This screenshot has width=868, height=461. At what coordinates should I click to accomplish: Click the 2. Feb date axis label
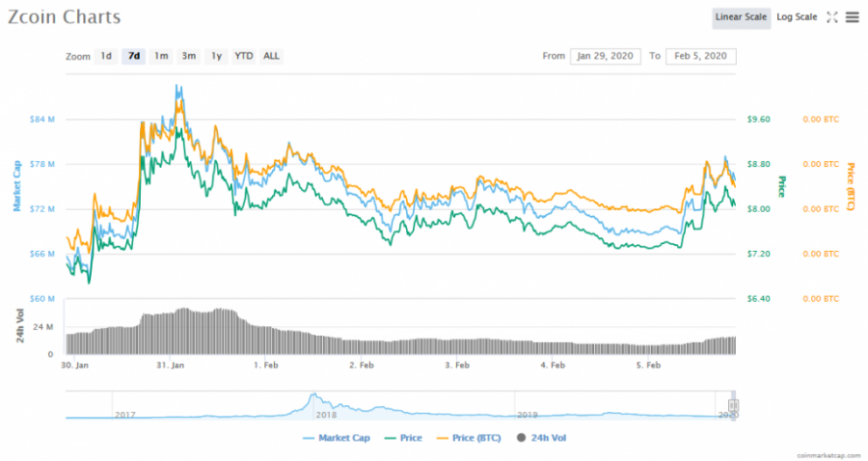tap(362, 366)
